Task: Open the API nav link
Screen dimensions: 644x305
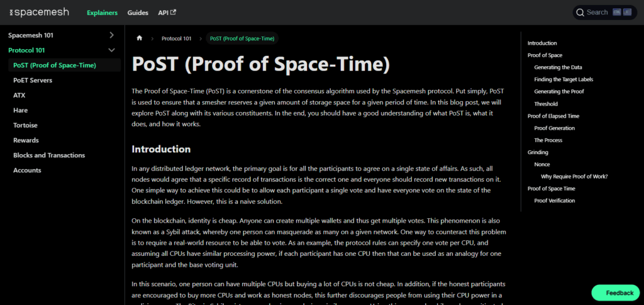Action: (x=167, y=13)
